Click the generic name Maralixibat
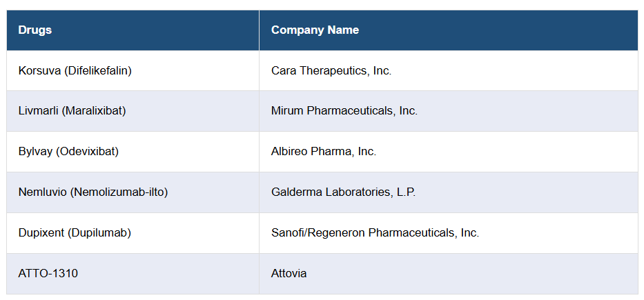 click(x=94, y=110)
